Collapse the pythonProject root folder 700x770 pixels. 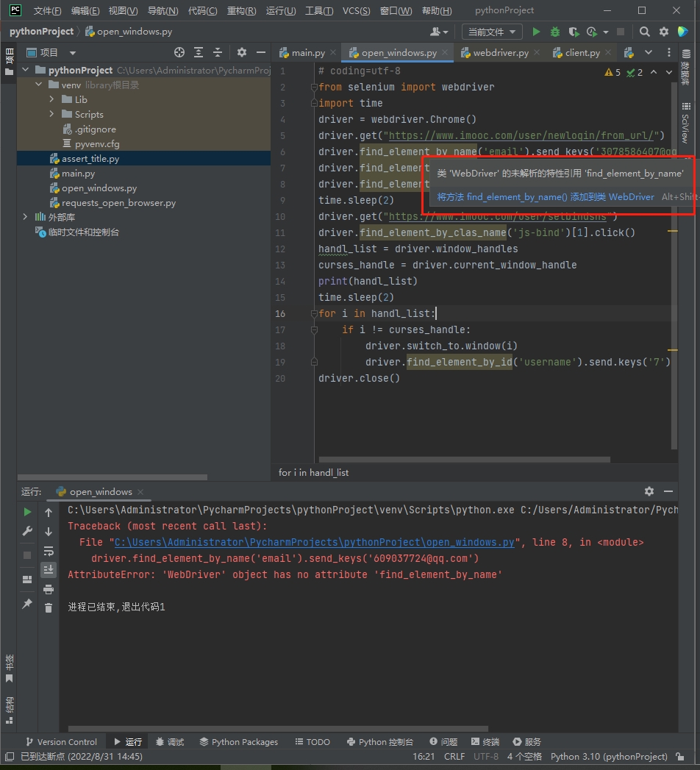click(x=26, y=70)
